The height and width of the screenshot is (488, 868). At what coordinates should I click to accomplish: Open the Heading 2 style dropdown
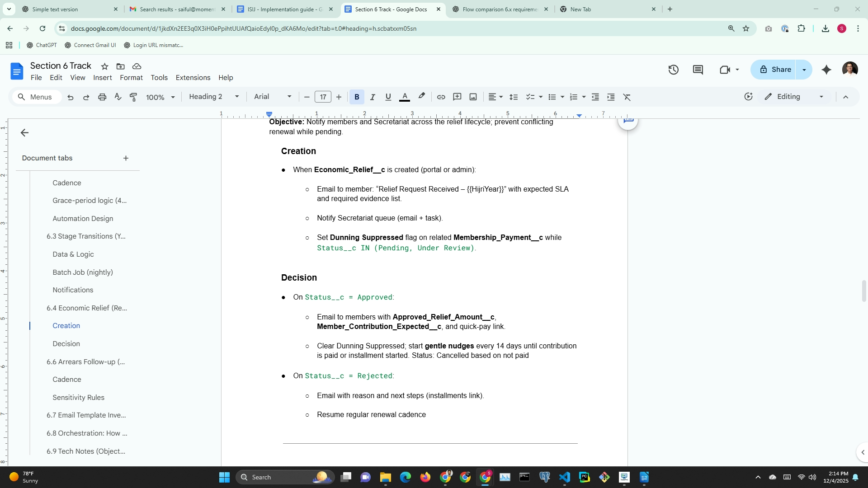(x=213, y=97)
